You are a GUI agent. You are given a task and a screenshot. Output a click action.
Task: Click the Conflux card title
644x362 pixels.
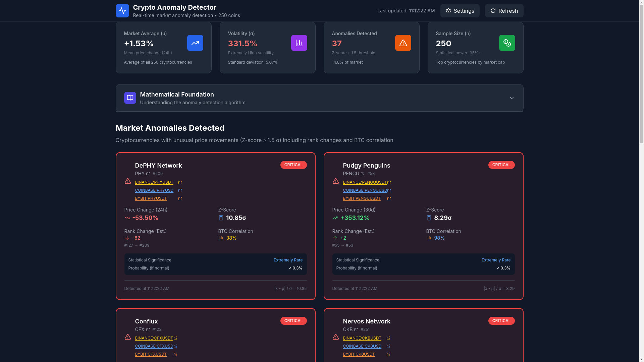(146, 321)
